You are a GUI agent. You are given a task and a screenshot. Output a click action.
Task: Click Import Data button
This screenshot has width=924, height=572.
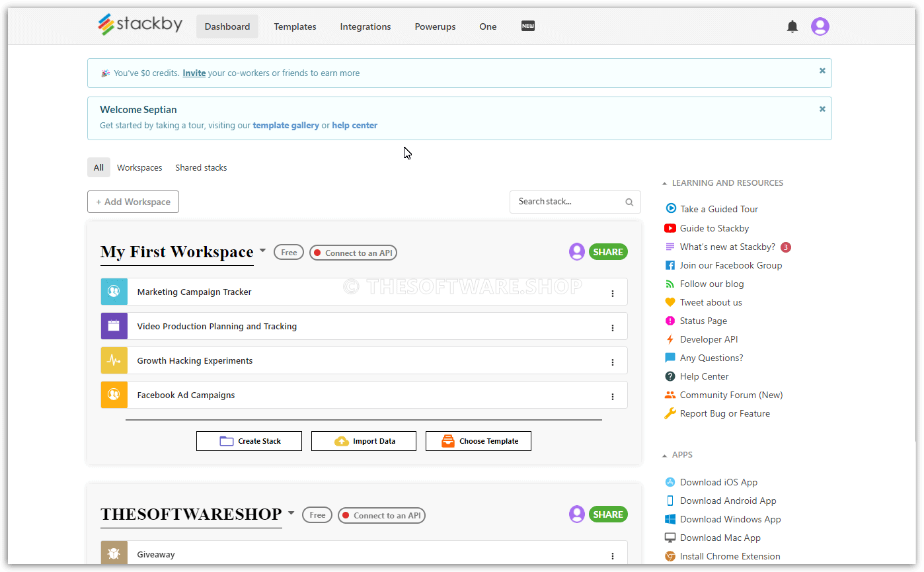[364, 441]
